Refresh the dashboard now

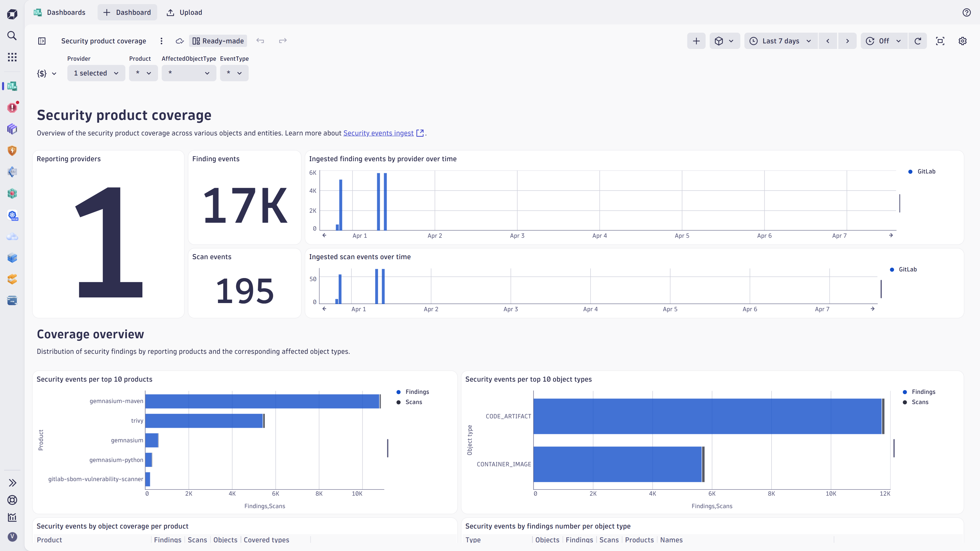coord(918,41)
